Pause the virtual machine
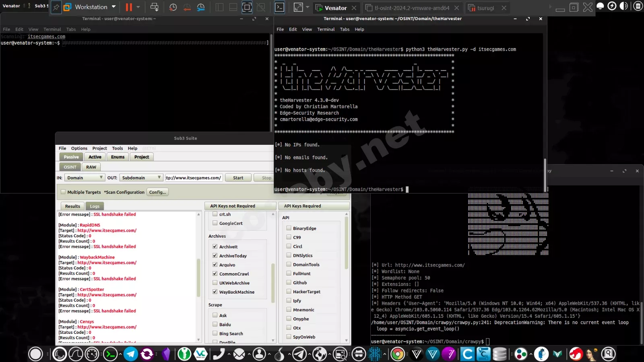The image size is (644, 362). tap(128, 7)
